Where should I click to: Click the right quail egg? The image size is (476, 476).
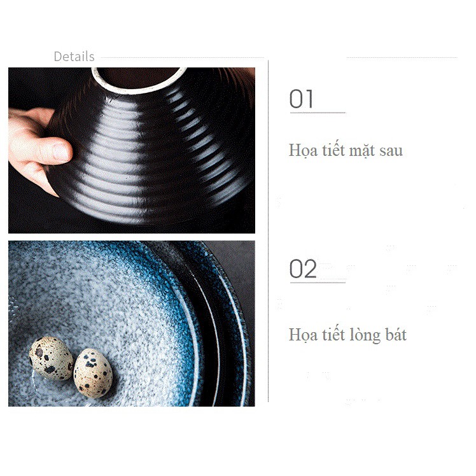[93, 373]
